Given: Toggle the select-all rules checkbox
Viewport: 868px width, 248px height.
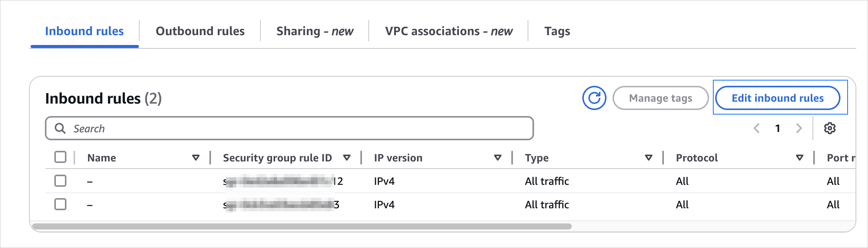Looking at the screenshot, I should coord(60,157).
